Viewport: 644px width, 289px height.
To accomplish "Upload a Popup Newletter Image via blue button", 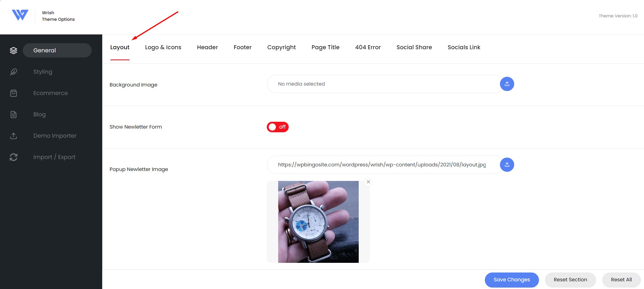I will coord(507,165).
